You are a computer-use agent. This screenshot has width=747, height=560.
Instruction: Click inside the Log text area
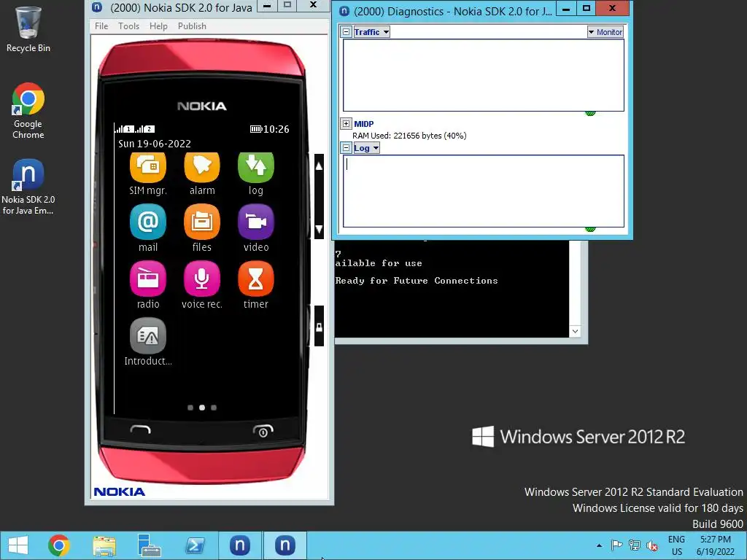(x=484, y=191)
